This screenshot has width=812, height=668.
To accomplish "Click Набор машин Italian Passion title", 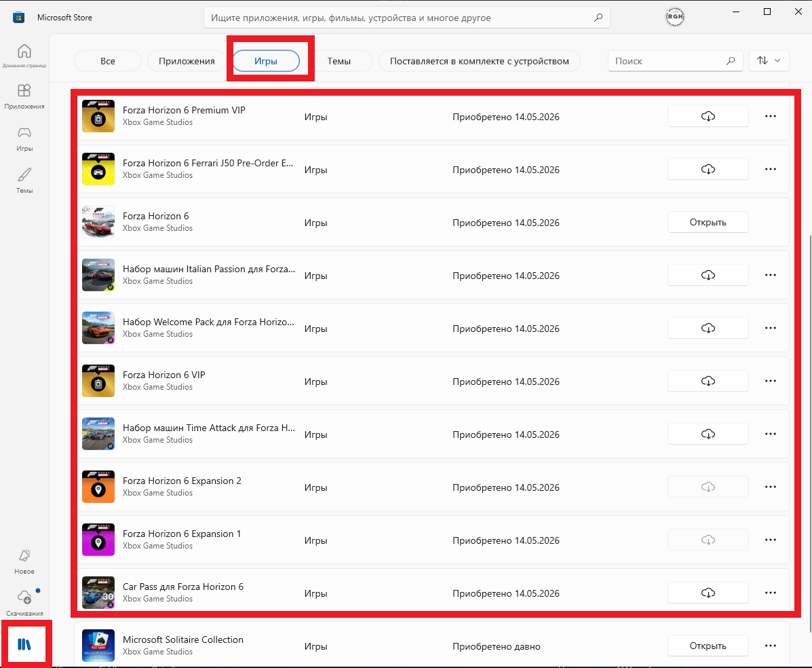I will (x=209, y=269).
